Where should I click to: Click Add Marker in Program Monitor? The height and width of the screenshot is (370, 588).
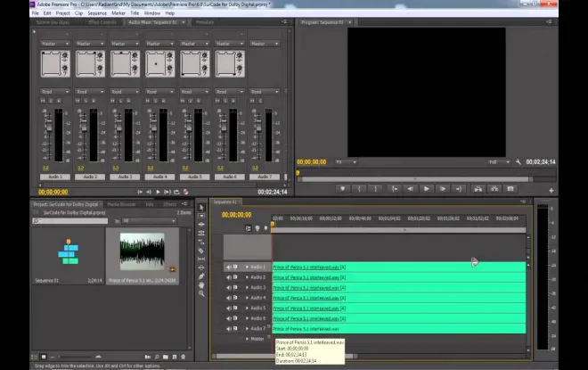342,189
